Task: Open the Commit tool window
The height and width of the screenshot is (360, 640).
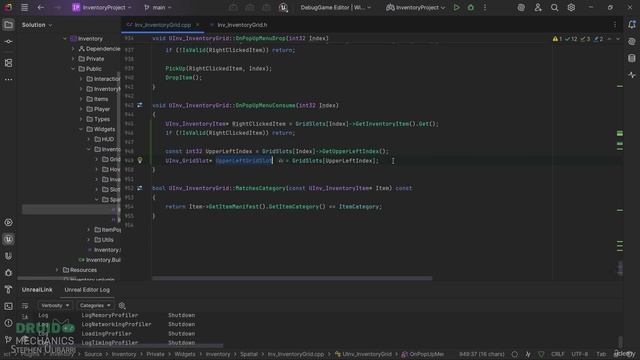Action: pos(8,42)
